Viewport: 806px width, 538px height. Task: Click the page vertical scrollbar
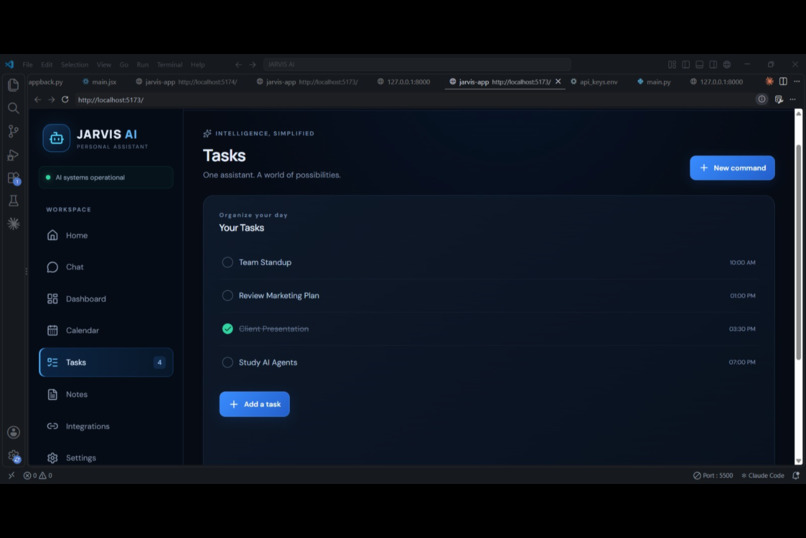798,252
